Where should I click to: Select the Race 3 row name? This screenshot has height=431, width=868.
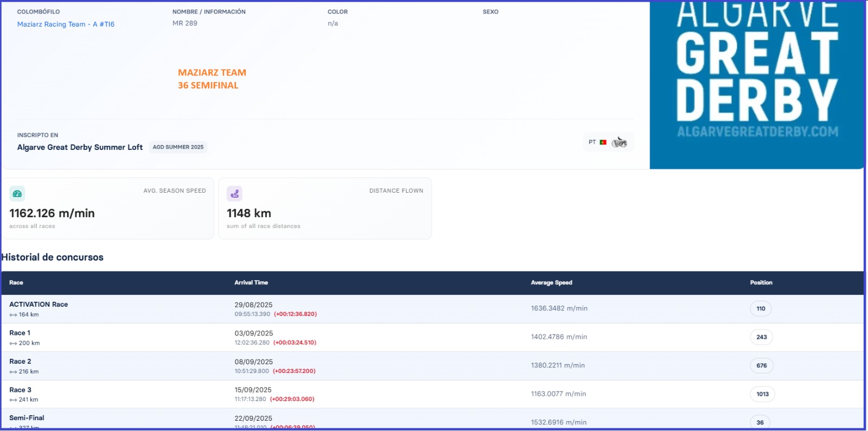point(20,390)
